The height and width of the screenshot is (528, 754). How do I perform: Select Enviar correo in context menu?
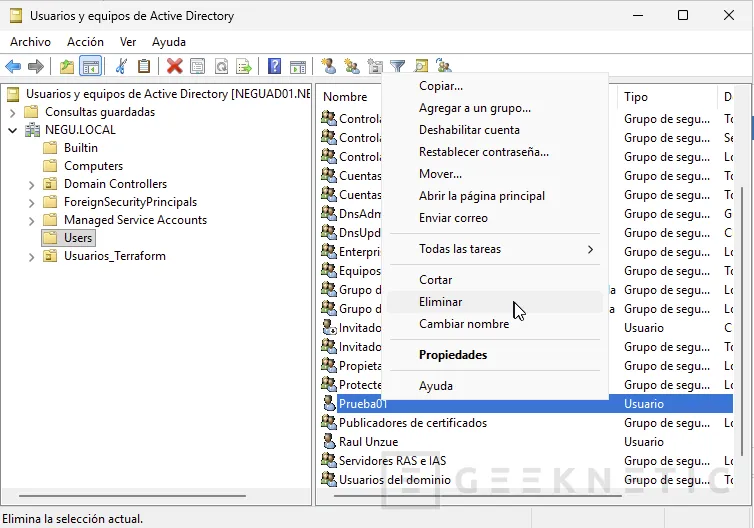(495, 218)
